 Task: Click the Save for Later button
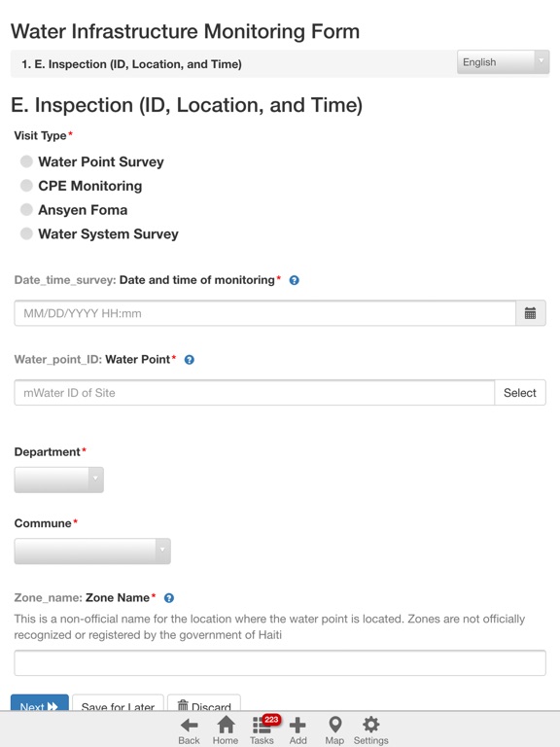(x=118, y=703)
